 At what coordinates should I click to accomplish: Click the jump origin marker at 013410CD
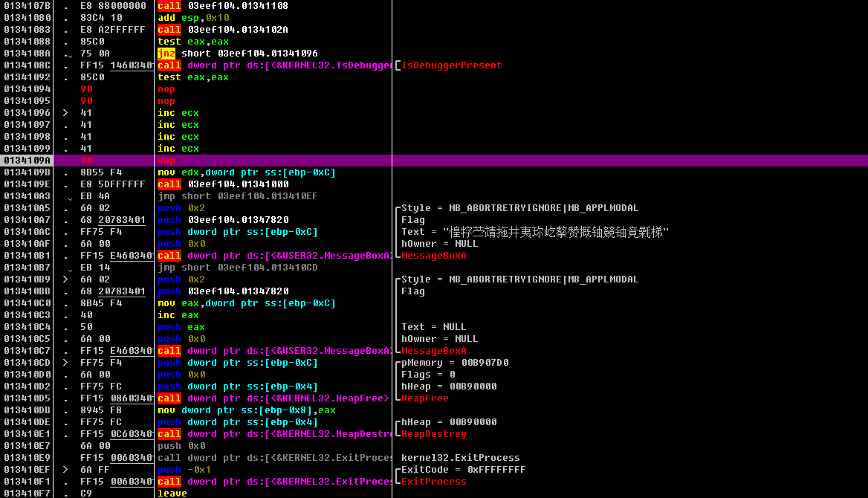tap(64, 362)
